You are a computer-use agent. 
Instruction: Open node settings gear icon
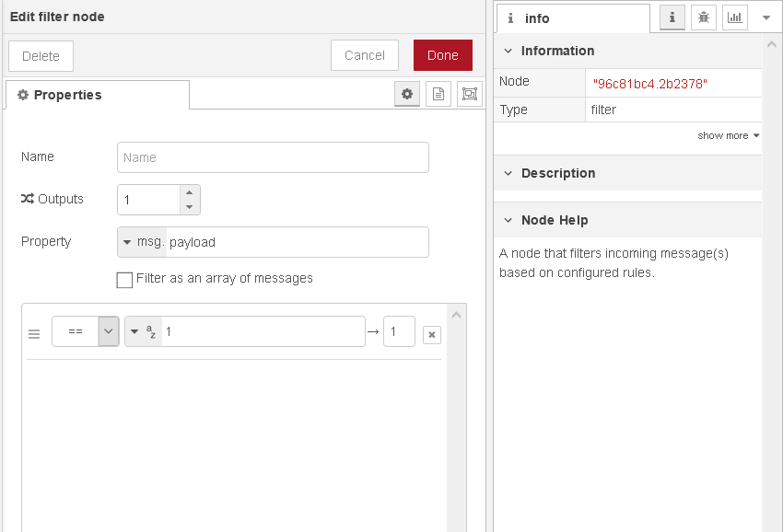pos(407,94)
